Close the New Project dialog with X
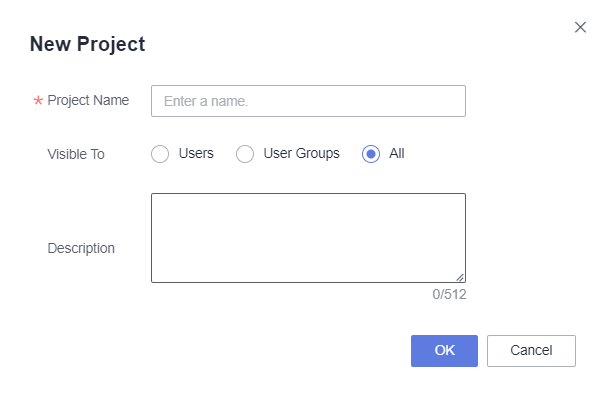The width and height of the screenshot is (601, 397). click(580, 27)
